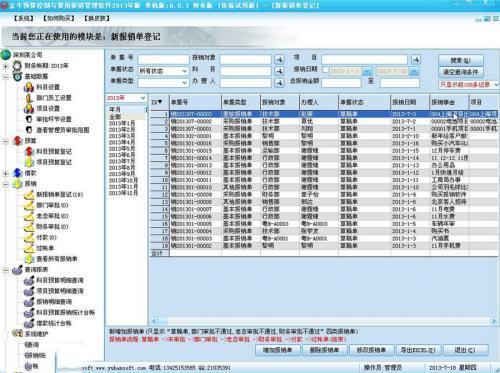Select the last table row, number 19
Screen dimensions: 500x373
tap(324, 246)
